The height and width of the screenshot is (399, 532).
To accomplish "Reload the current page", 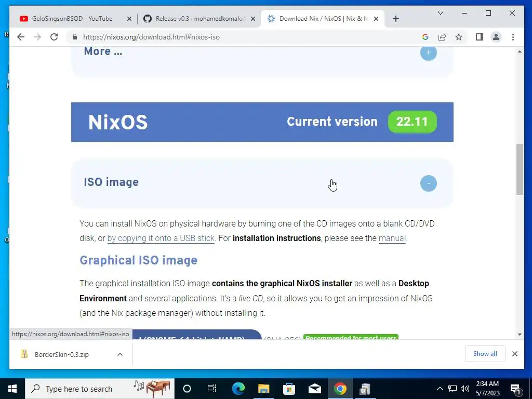I will (x=54, y=37).
